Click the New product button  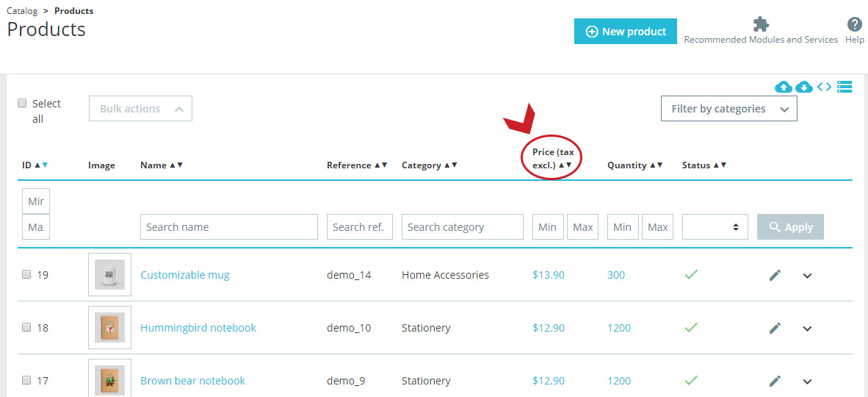pos(626,32)
